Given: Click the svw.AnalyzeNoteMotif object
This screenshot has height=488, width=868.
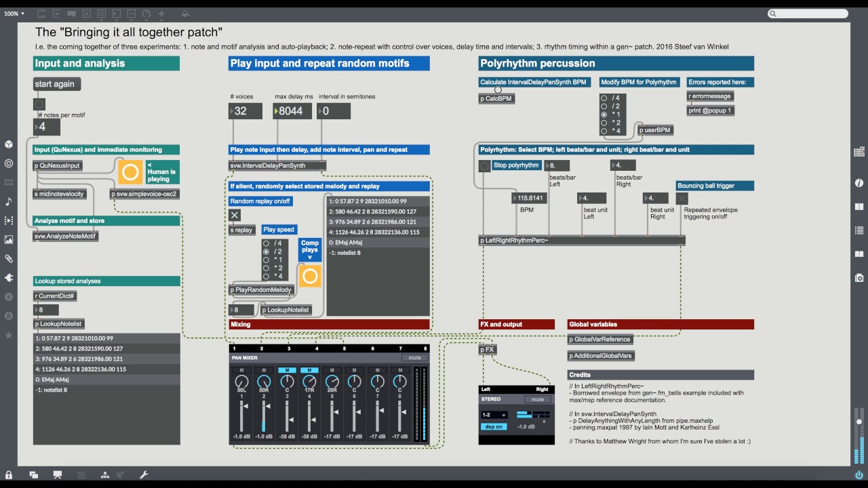Looking at the screenshot, I should pos(66,236).
